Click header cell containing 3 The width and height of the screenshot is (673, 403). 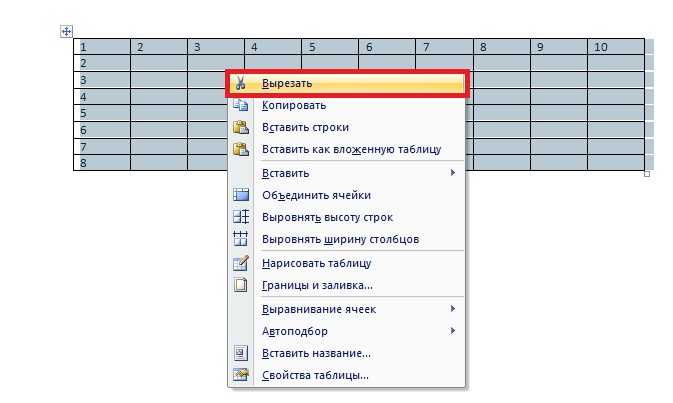[x=216, y=47]
